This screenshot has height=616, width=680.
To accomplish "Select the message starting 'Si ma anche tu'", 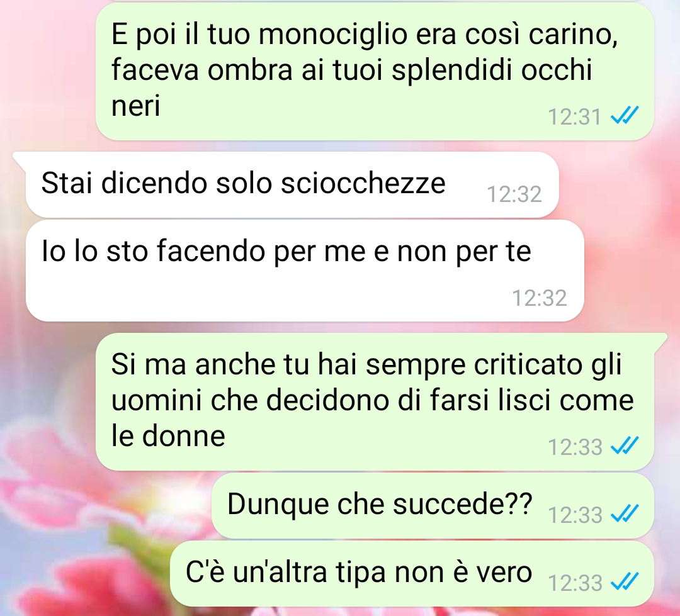I will (x=375, y=401).
